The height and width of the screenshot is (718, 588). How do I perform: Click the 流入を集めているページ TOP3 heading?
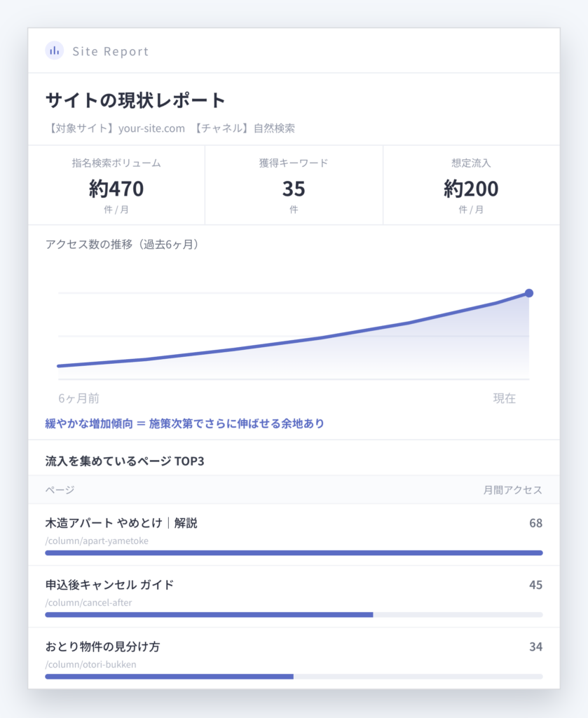(125, 461)
